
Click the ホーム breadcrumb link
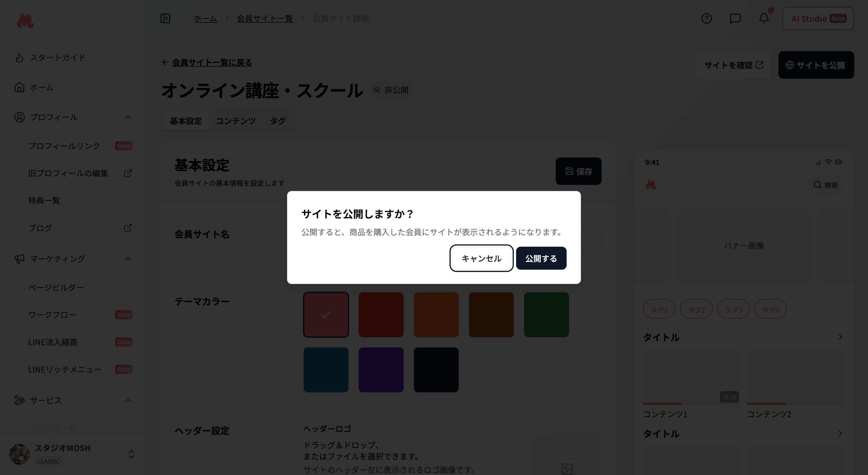pos(205,19)
